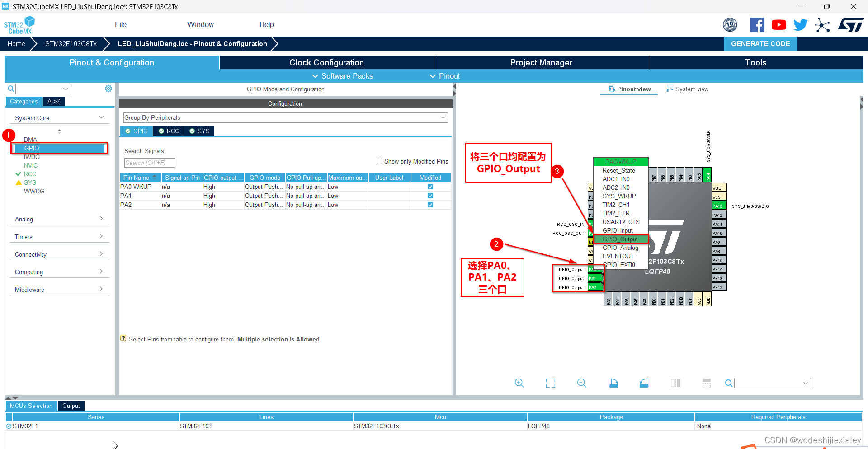868x449 pixels.
Task: Select the PA2 pin on chip
Action: click(595, 287)
